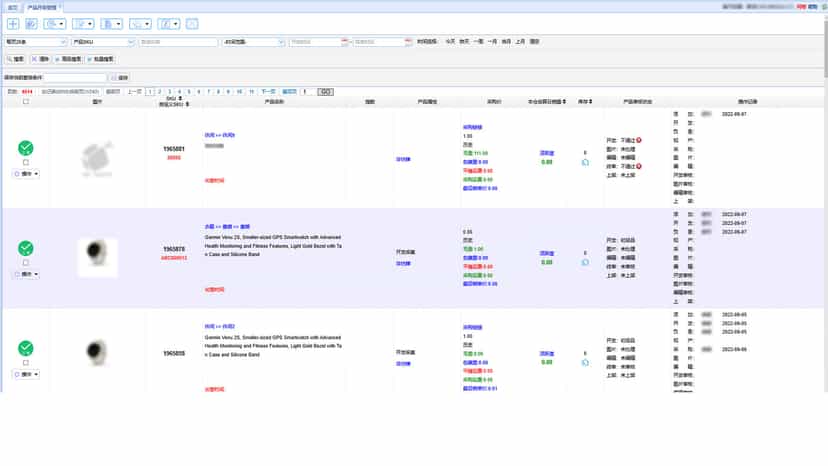
Task: Open the 产品SKU search field dropdown
Action: (103, 42)
